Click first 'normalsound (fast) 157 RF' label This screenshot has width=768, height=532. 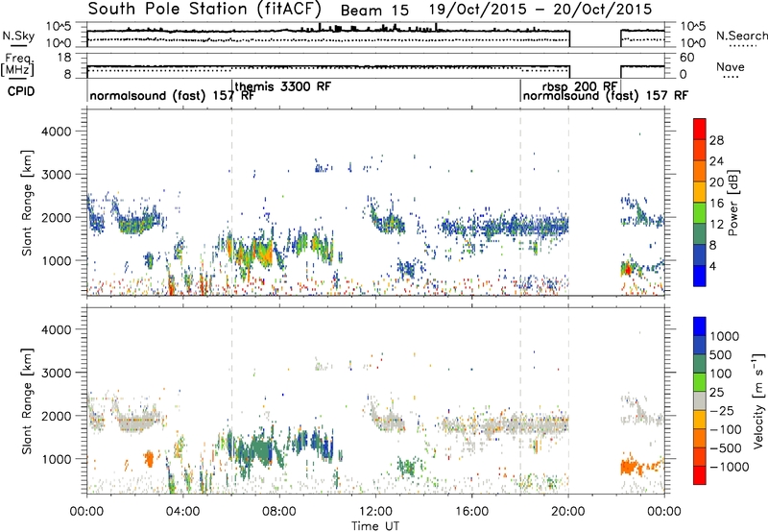(x=172, y=95)
